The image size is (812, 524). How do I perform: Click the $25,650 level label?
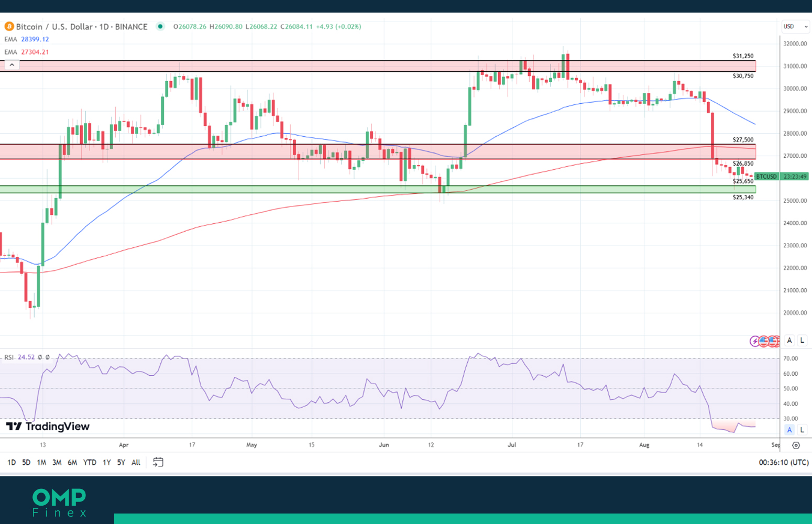743,181
